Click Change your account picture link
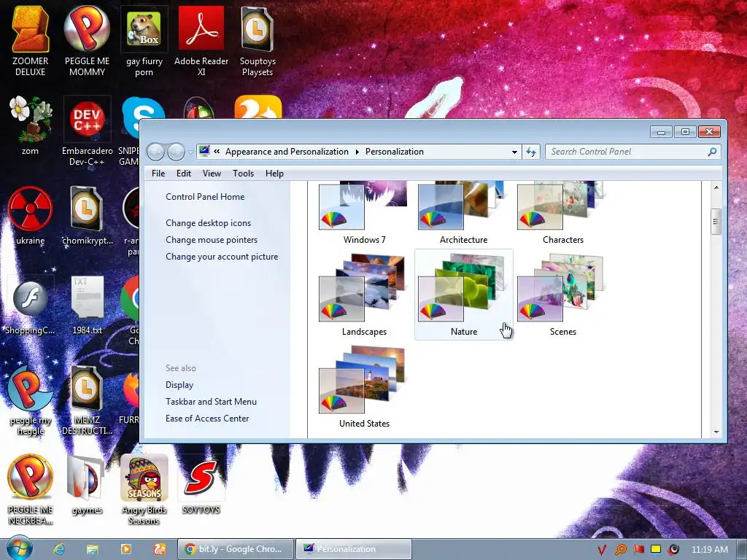The height and width of the screenshot is (560, 747). coord(222,256)
